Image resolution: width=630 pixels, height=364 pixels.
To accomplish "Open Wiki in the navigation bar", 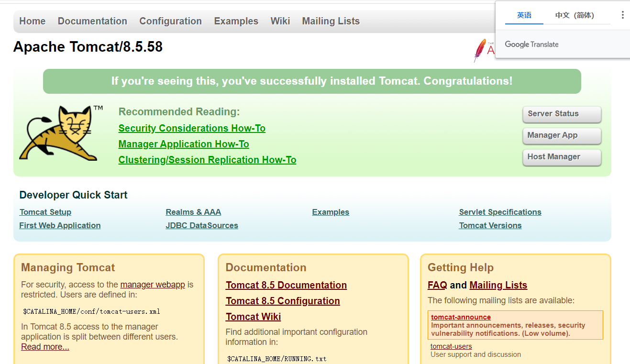I will pyautogui.click(x=280, y=21).
